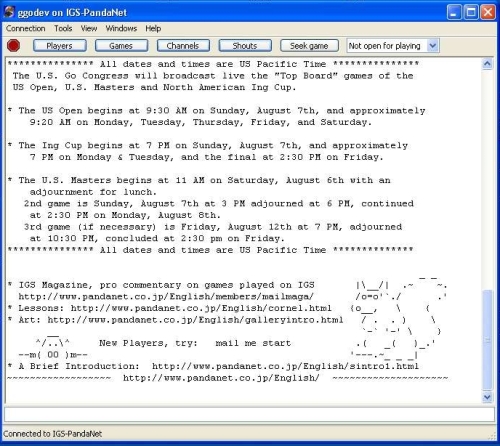Click the Seek game button

[309, 46]
